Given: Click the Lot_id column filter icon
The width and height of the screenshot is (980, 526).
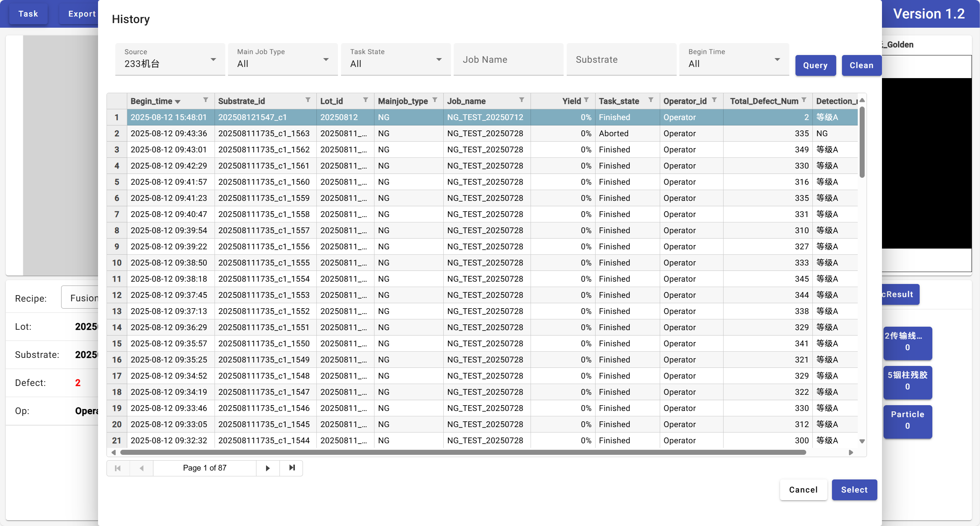Looking at the screenshot, I should tap(366, 100).
